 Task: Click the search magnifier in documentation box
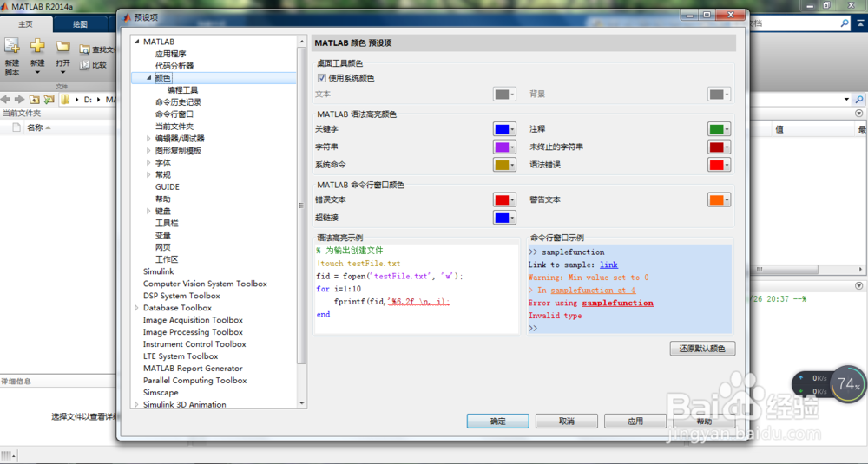coord(845,23)
